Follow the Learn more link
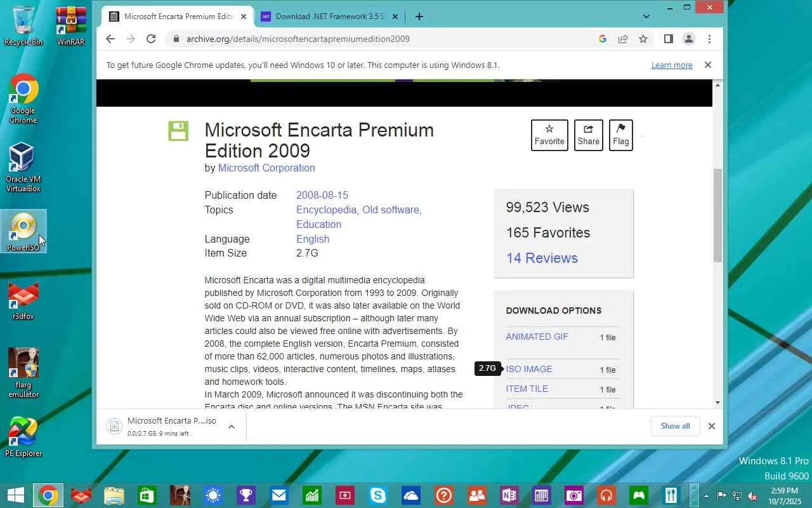The image size is (812, 508). point(672,65)
